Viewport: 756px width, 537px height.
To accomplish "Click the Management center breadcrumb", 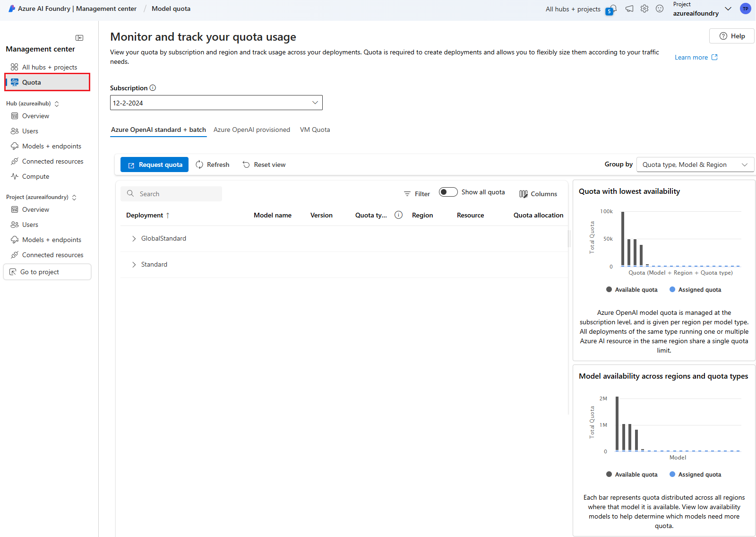I will tap(106, 9).
